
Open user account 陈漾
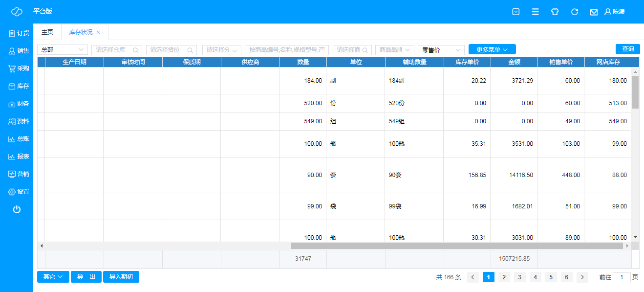[615, 12]
